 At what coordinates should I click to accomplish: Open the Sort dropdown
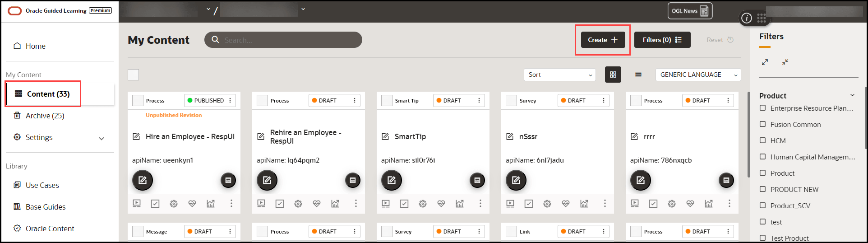pyautogui.click(x=559, y=75)
